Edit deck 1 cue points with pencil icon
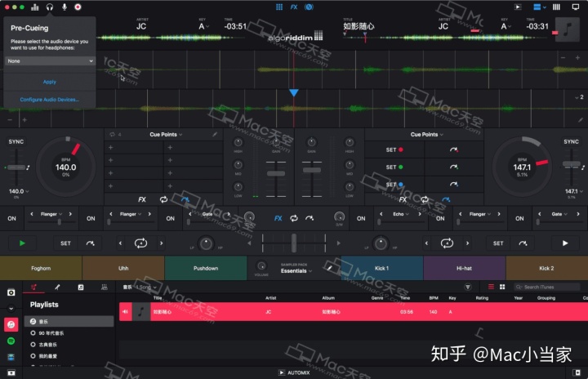This screenshot has width=588, height=379. click(x=215, y=134)
